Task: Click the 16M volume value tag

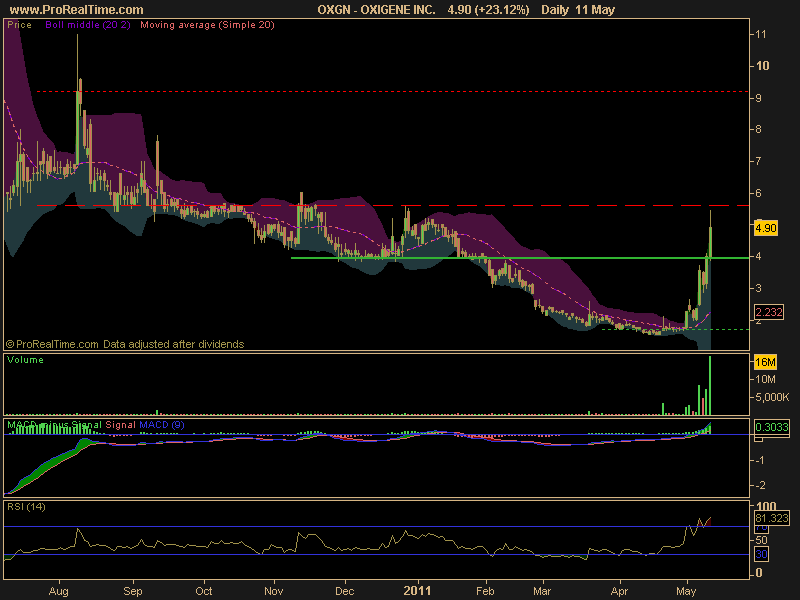Action: [765, 362]
